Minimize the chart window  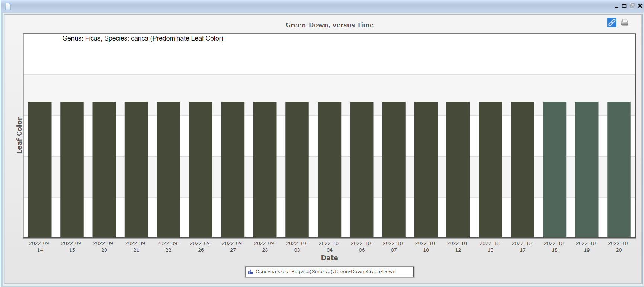click(616, 6)
